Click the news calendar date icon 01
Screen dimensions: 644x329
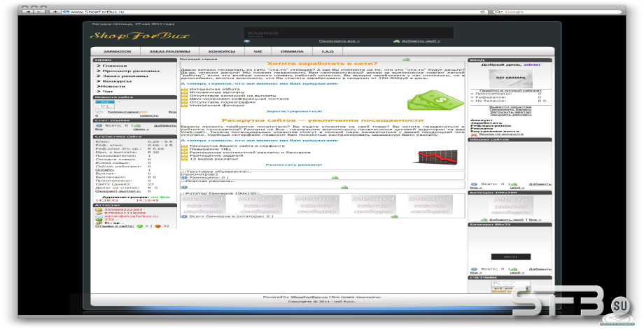105,104
